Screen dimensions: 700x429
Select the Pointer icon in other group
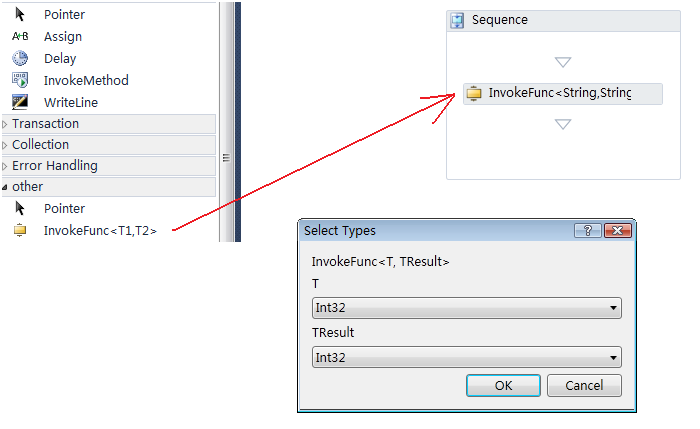pyautogui.click(x=20, y=209)
